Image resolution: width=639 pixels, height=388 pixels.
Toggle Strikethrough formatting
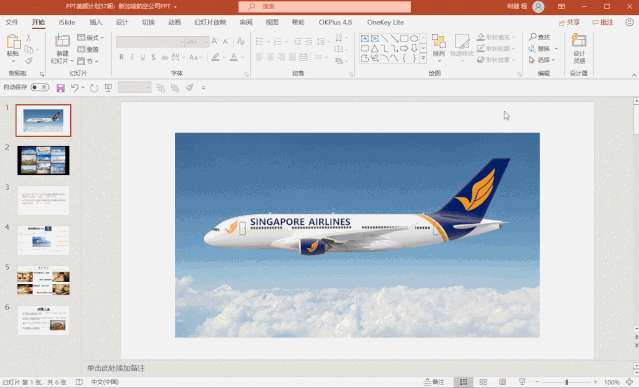pyautogui.click(x=164, y=57)
